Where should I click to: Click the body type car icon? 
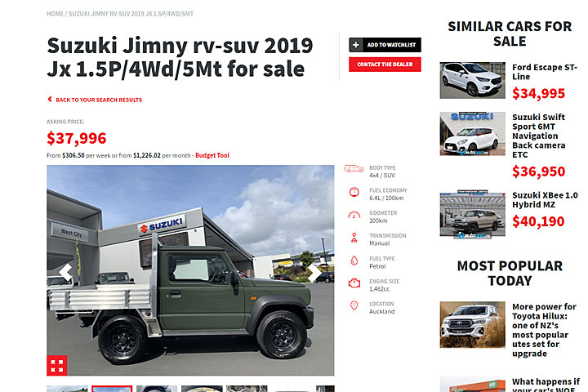(x=354, y=168)
